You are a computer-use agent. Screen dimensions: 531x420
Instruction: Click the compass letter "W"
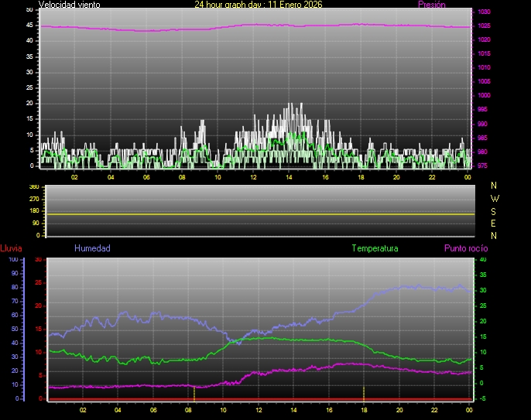click(495, 198)
